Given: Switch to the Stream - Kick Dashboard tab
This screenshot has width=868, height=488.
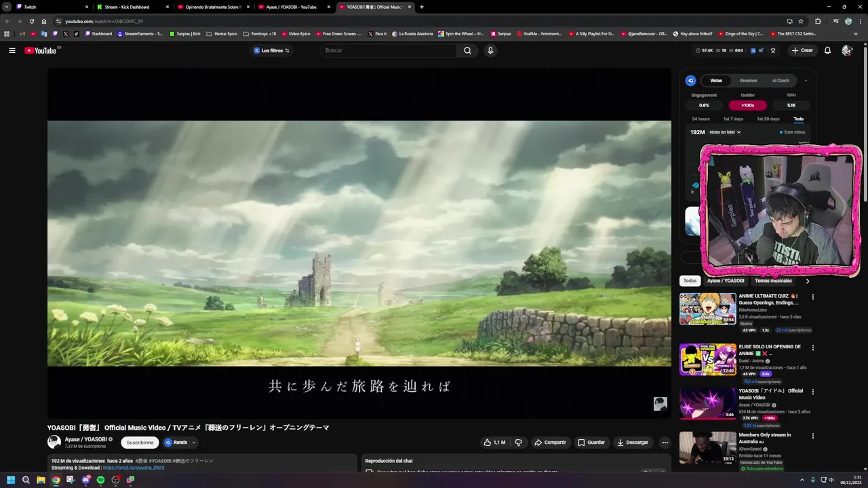Looking at the screenshot, I should click(x=132, y=7).
